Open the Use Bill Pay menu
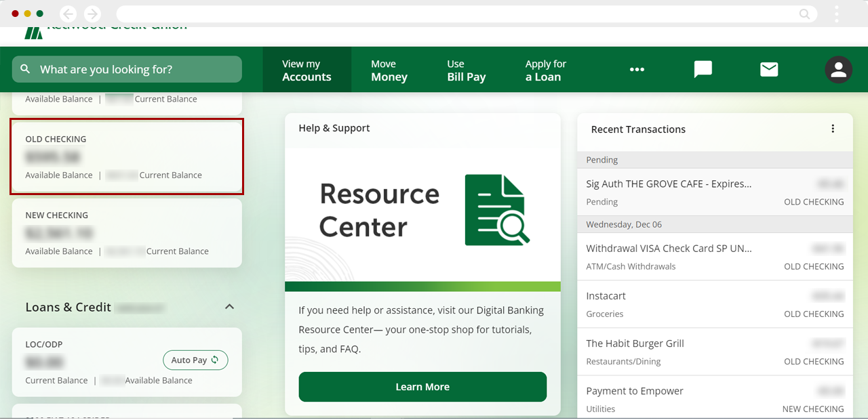 466,70
